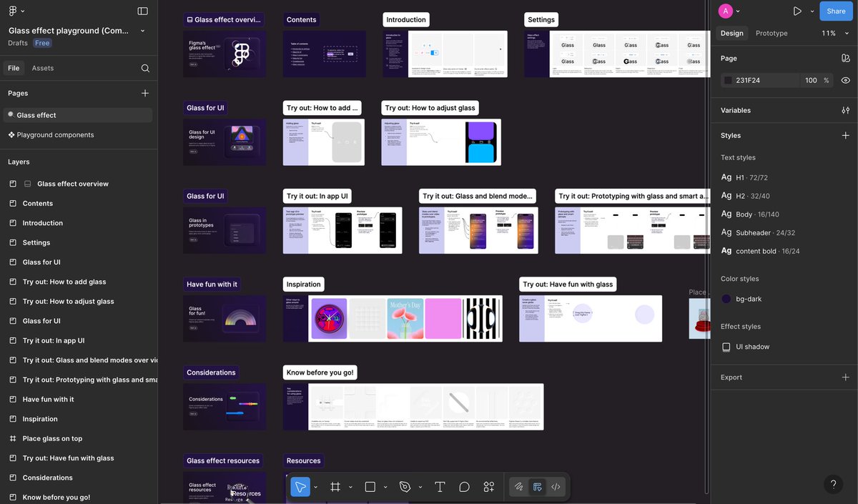Screen dimensions: 858x504
Task: Add a new style with plus icon
Action: (x=846, y=135)
